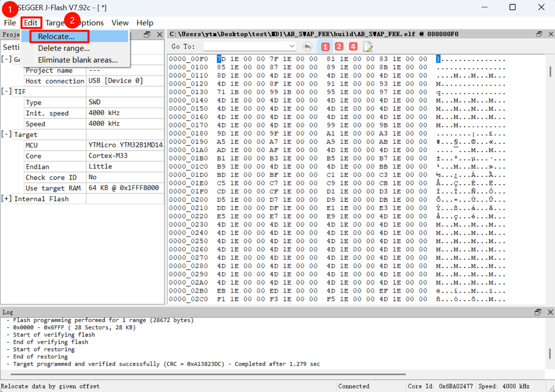Select Use target RAM 64 KB value
This screenshot has height=392, width=555.
[125, 188]
